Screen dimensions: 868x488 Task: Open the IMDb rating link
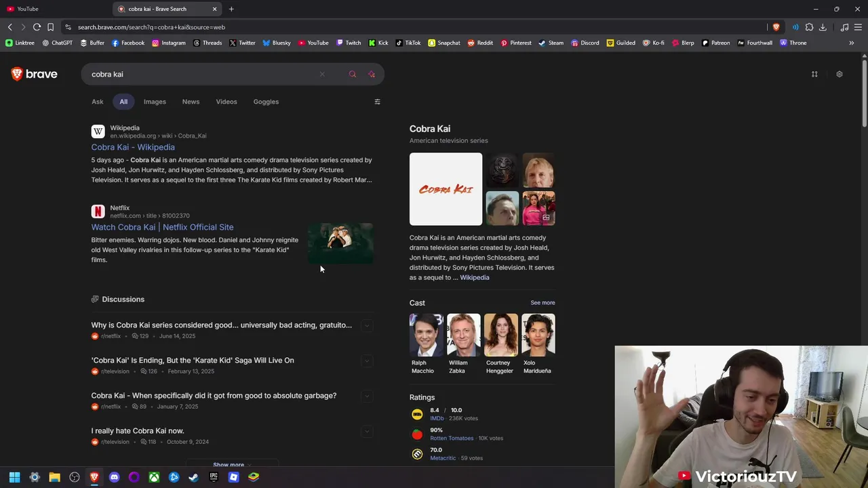(437, 418)
